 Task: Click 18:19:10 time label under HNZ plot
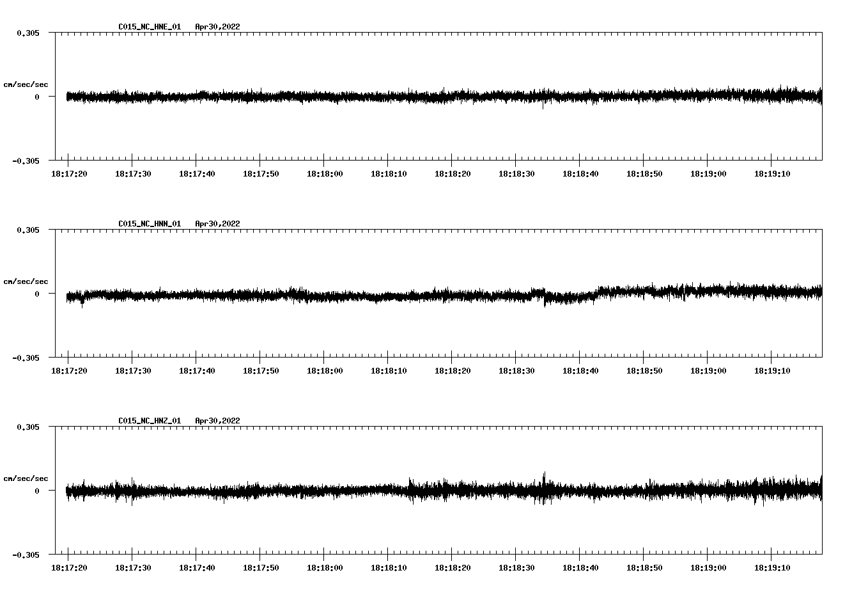[772, 568]
